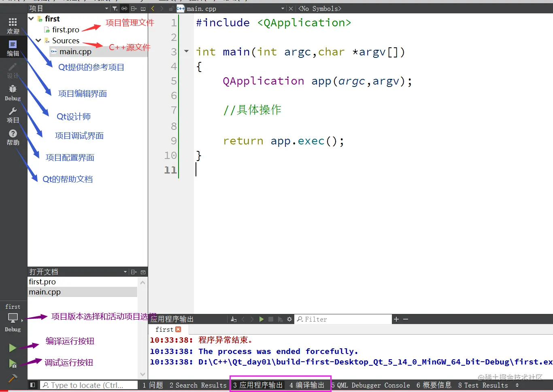
Task: Go to previous item in output pane
Action: (x=243, y=319)
